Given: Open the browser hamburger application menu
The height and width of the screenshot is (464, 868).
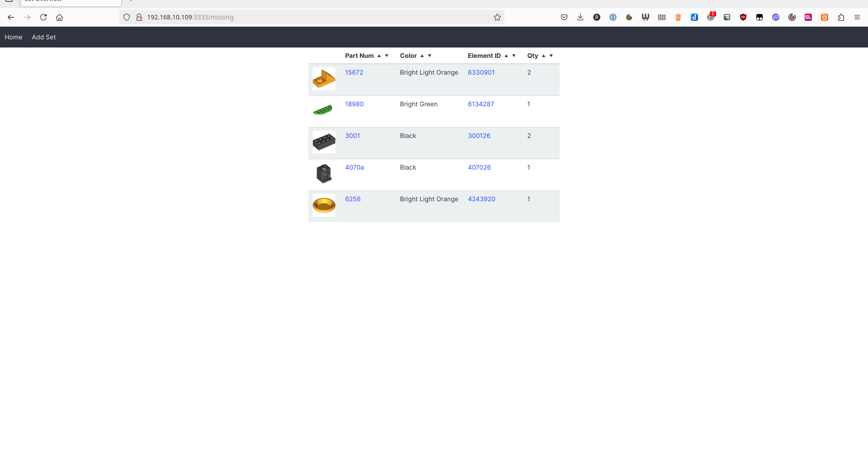Looking at the screenshot, I should click(x=857, y=17).
